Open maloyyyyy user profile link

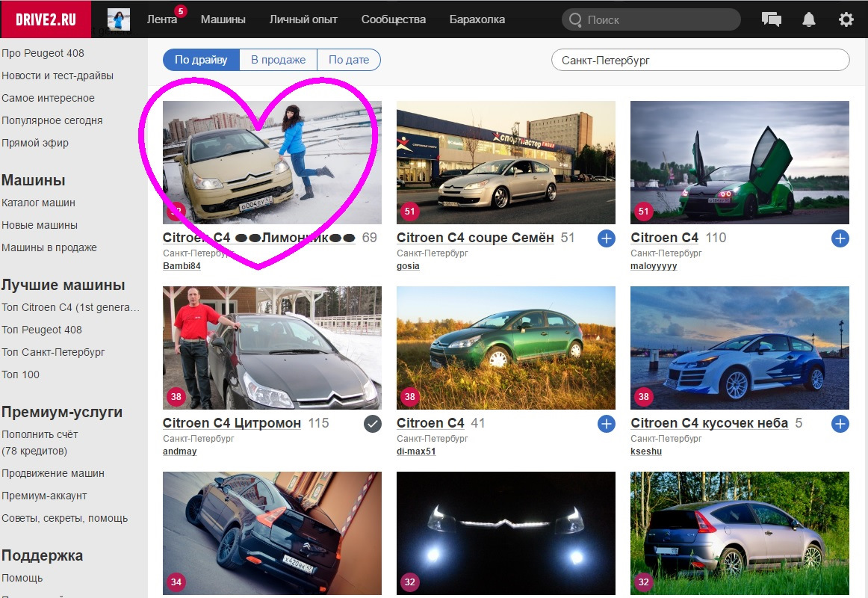[654, 266]
